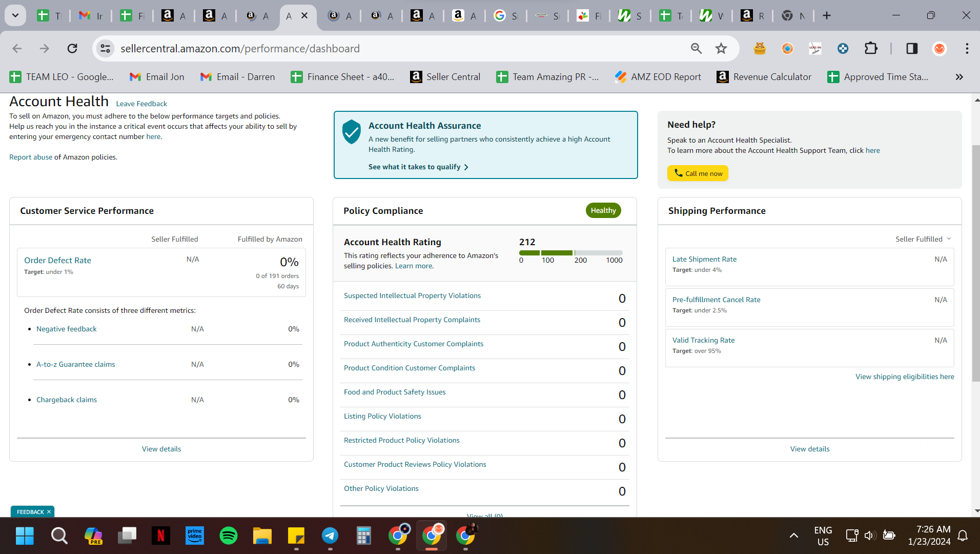Open Food and Product Safety Issues

(x=395, y=392)
